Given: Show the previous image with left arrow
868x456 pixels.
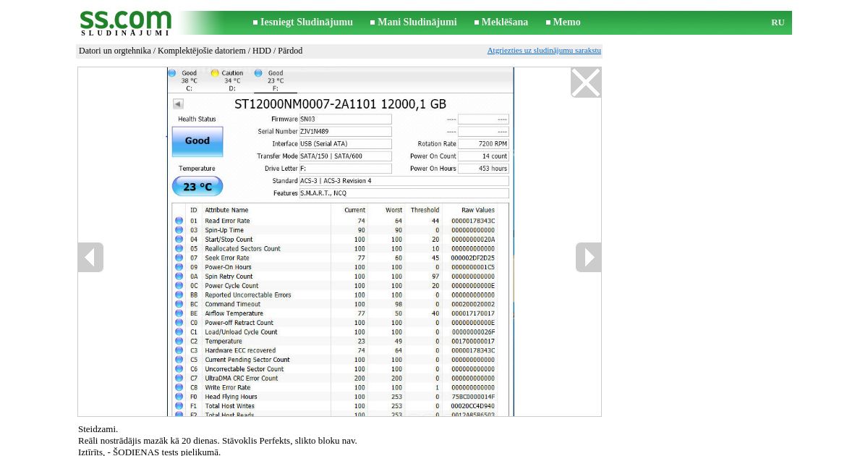Looking at the screenshot, I should point(90,257).
